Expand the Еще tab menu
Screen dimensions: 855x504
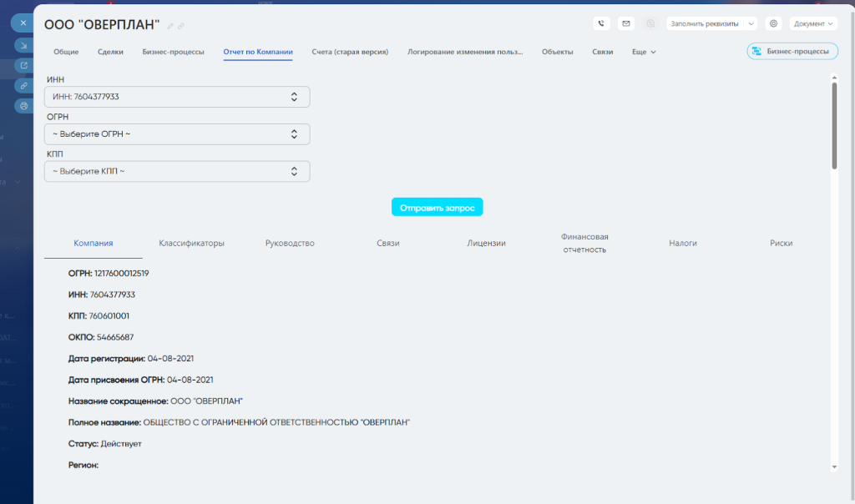(x=644, y=52)
